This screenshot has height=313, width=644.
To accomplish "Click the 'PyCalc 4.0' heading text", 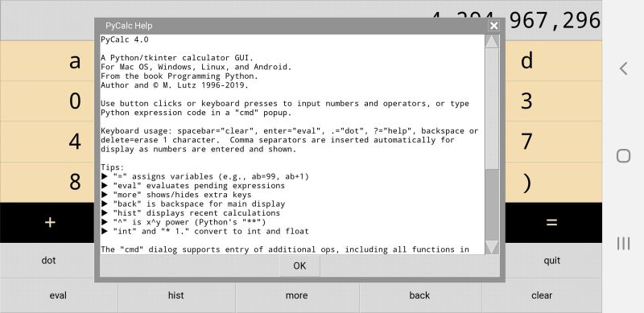I will (x=125, y=40).
